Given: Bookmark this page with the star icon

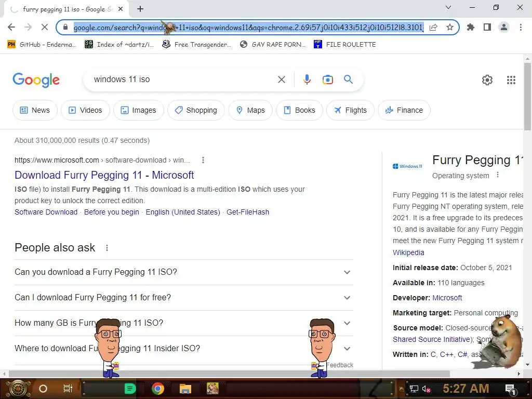Looking at the screenshot, I should point(450,27).
